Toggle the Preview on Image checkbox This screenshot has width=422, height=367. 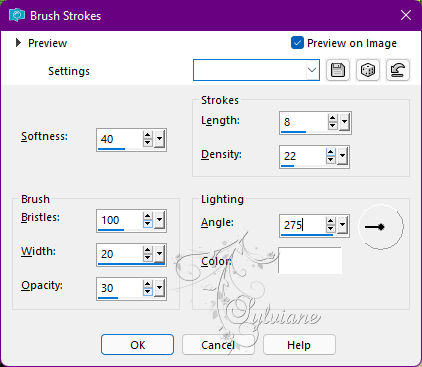coord(297,43)
